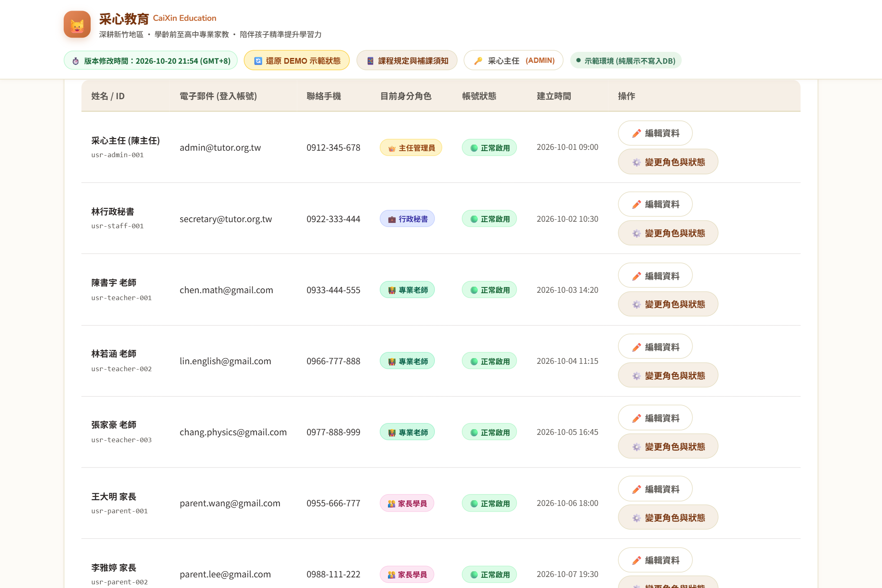Click the refresh icon in 還原 DEMO button
The width and height of the screenshot is (882, 588).
pos(258,61)
